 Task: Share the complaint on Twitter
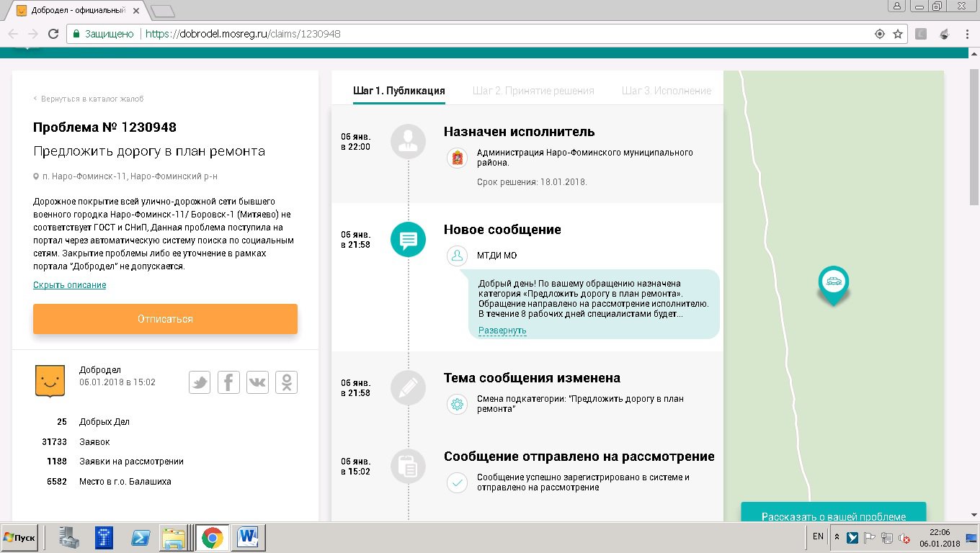(200, 382)
